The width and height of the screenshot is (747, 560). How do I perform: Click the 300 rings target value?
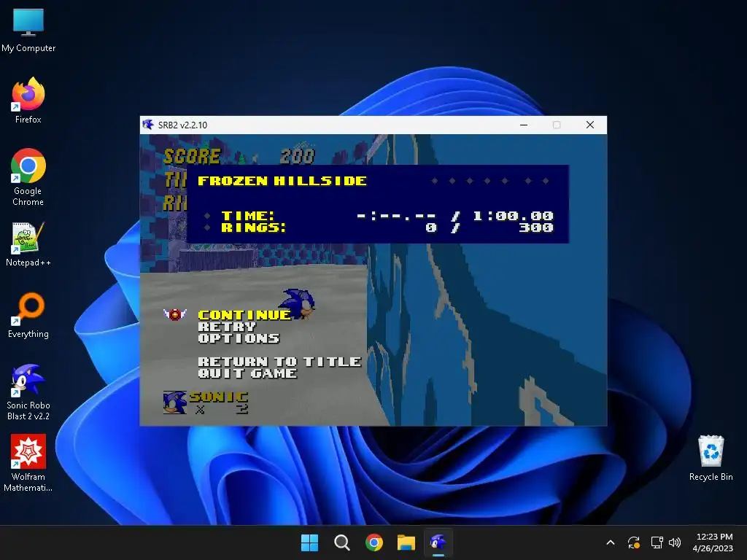point(536,227)
